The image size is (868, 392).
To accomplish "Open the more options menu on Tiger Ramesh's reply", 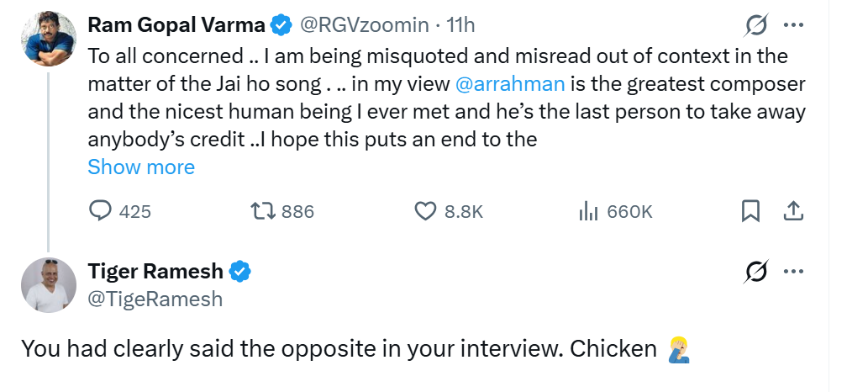I will tap(793, 272).
